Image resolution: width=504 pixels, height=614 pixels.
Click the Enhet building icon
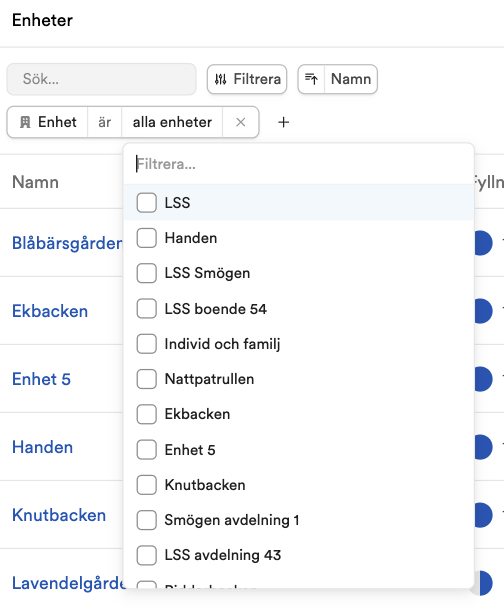coord(25,122)
